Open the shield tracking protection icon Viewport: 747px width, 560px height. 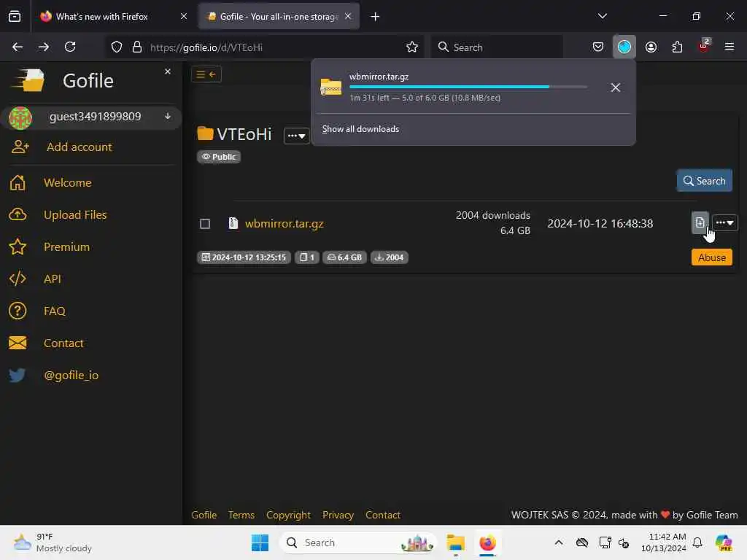117,47
